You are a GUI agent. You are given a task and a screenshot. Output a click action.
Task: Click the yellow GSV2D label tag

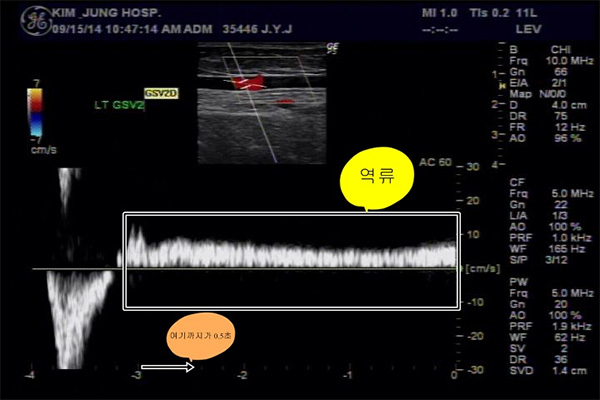(x=160, y=92)
